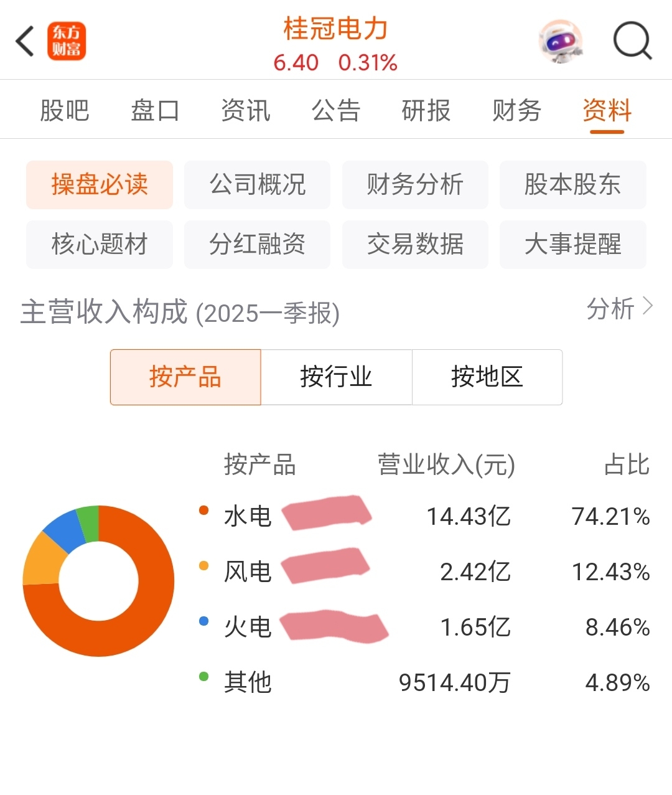Open the 大事提醒 chip
The width and height of the screenshot is (672, 795).
click(x=573, y=244)
